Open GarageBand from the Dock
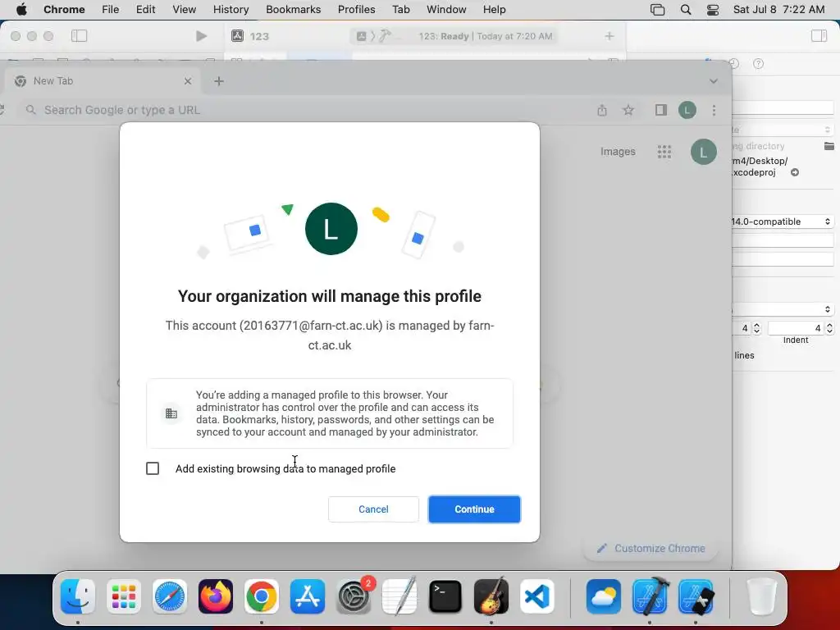The image size is (840, 630). click(491, 596)
